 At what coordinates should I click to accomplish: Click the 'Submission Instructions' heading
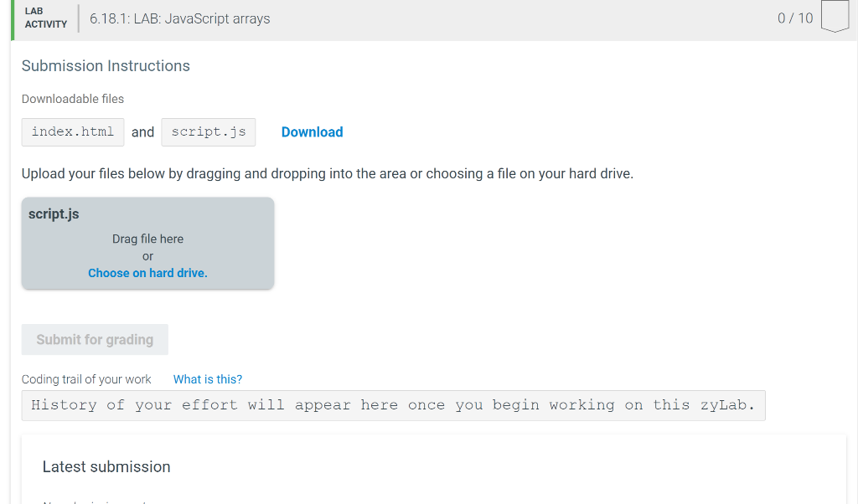point(106,65)
